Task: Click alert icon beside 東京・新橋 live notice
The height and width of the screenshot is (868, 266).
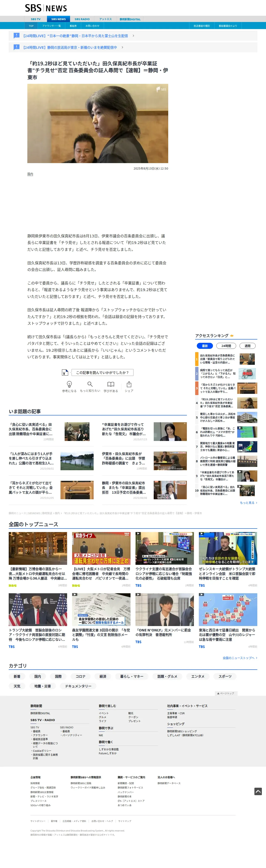Action: pyautogui.click(x=17, y=47)
